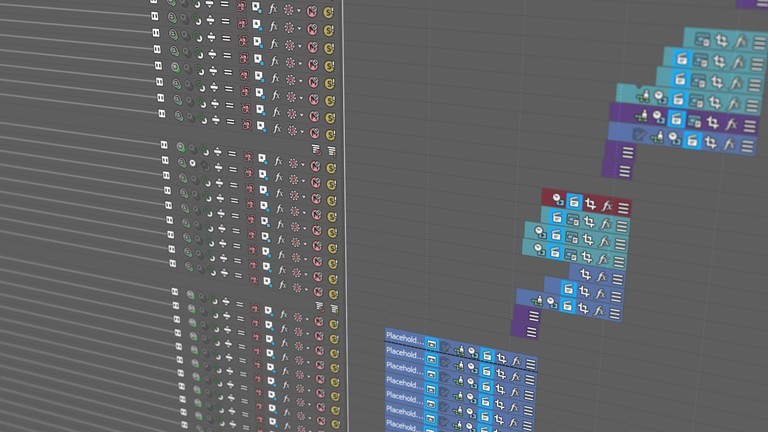
Task: Click yellow S badge on top group's last row
Action: pyautogui.click(x=329, y=133)
